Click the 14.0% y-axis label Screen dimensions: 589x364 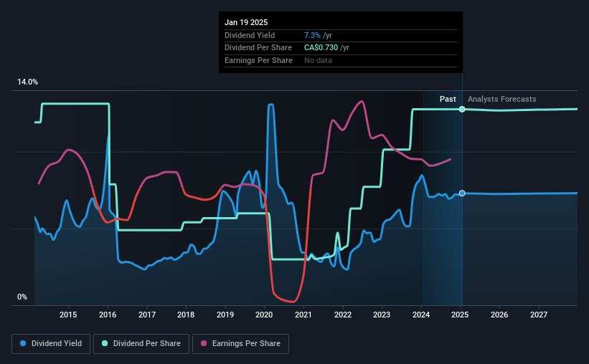27,82
